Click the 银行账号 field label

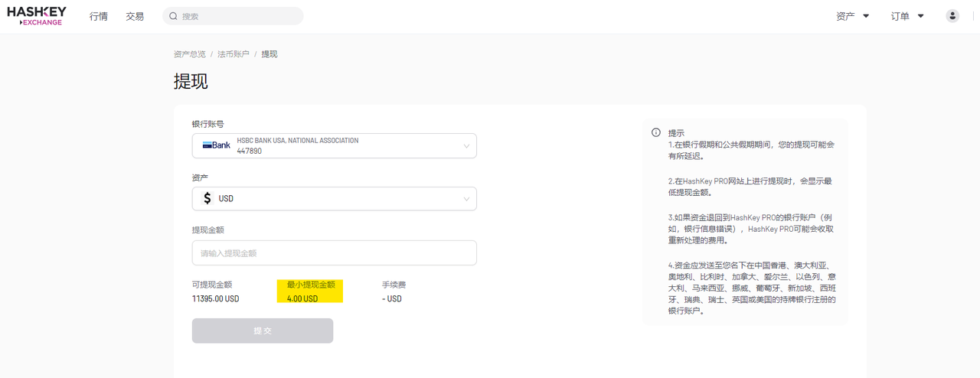point(208,124)
